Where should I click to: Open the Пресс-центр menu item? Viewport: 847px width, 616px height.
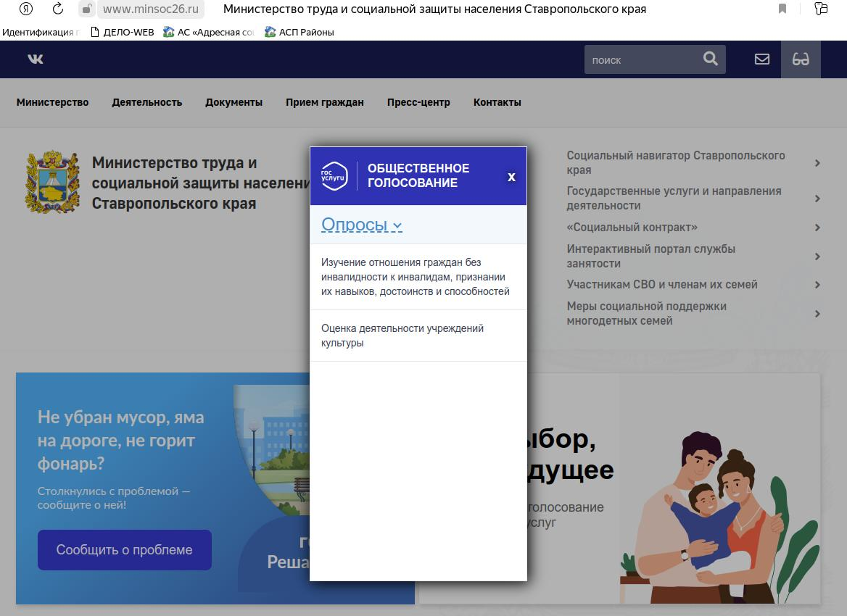(x=418, y=102)
